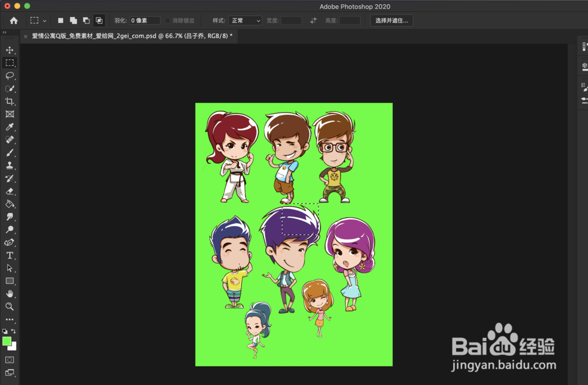Go to the Home screen
Image resolution: width=588 pixels, height=385 pixels.
coord(14,21)
